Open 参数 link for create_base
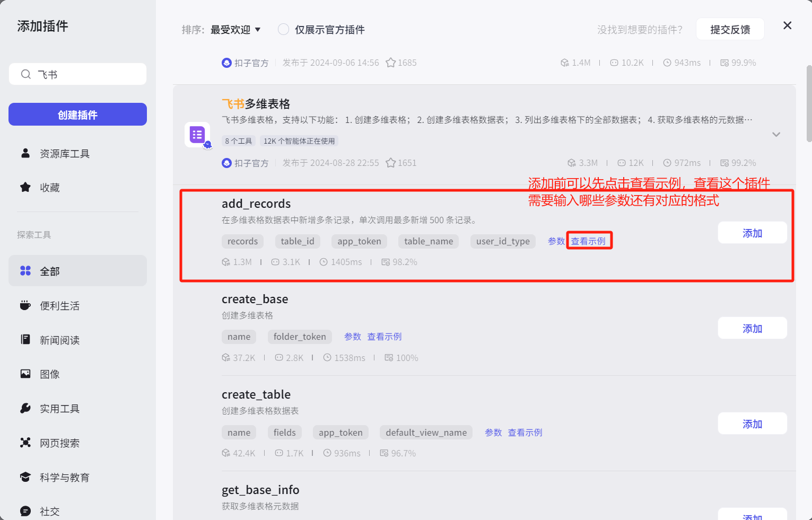This screenshot has width=812, height=520. 353,337
